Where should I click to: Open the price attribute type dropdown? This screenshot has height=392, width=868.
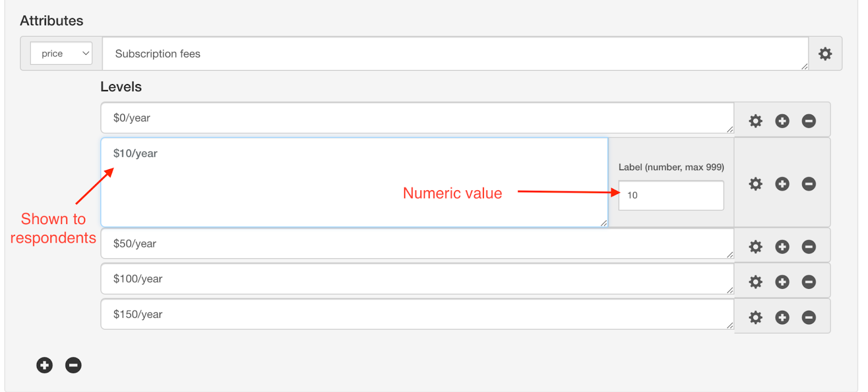coord(61,53)
